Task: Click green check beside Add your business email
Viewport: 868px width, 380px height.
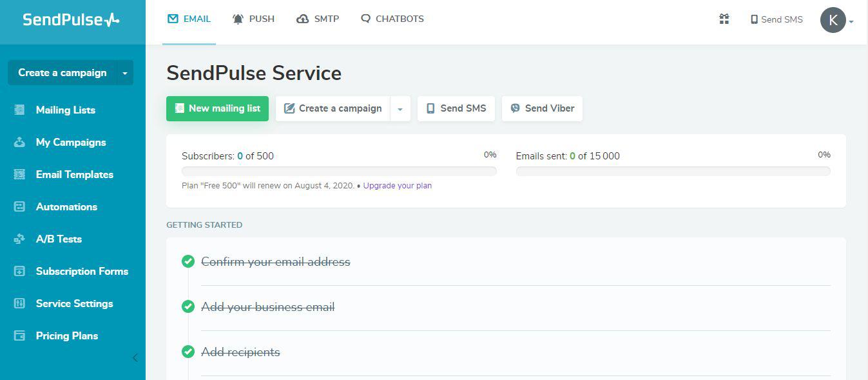Action: click(188, 306)
